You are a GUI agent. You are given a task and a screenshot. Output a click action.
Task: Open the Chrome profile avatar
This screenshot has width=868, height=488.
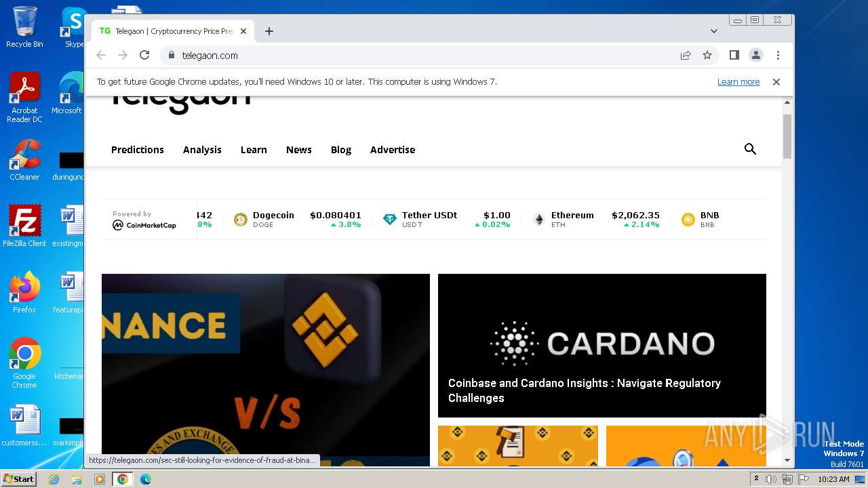pos(756,55)
